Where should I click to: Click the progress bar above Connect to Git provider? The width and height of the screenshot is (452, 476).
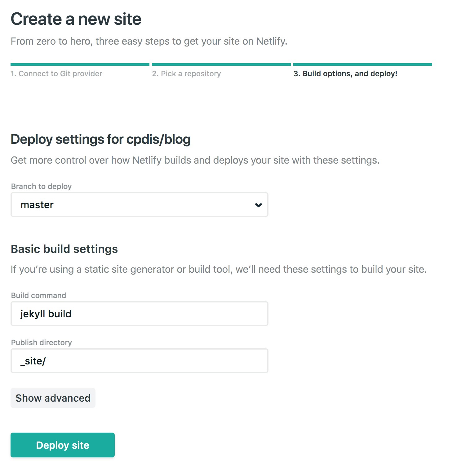pos(80,64)
